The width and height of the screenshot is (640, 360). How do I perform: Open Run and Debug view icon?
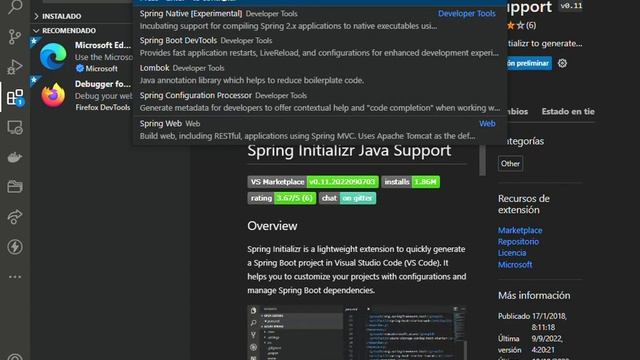[x=15, y=67]
